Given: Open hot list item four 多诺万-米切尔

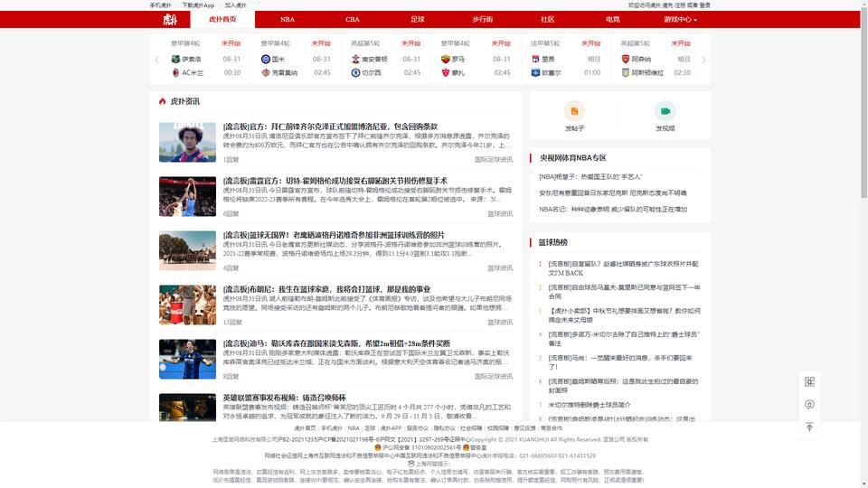Looking at the screenshot, I should [624, 339].
